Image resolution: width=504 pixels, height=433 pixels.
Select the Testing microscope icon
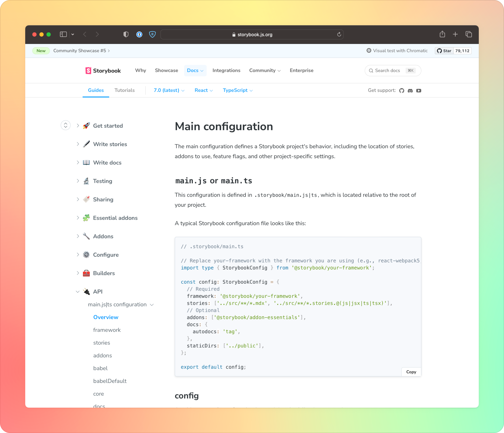coord(86,181)
